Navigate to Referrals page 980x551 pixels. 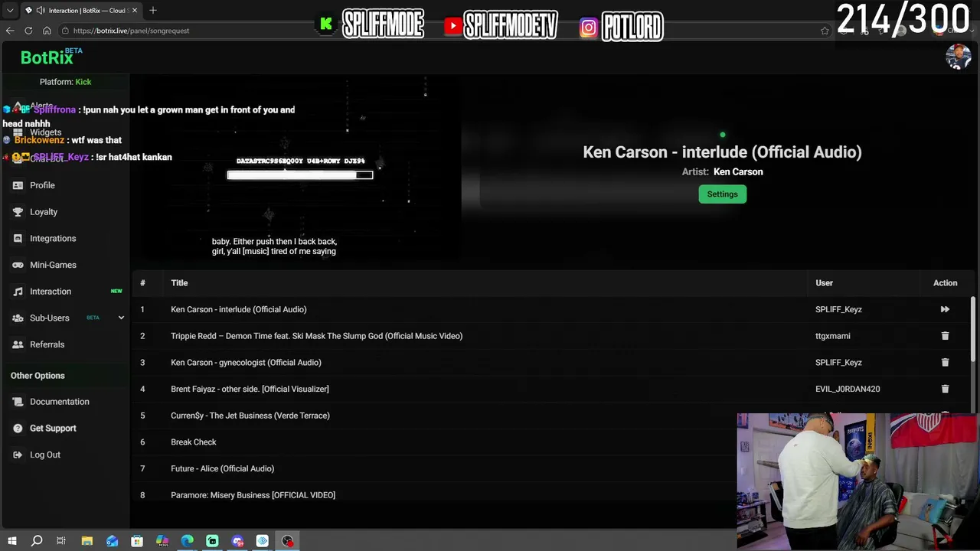coord(47,344)
